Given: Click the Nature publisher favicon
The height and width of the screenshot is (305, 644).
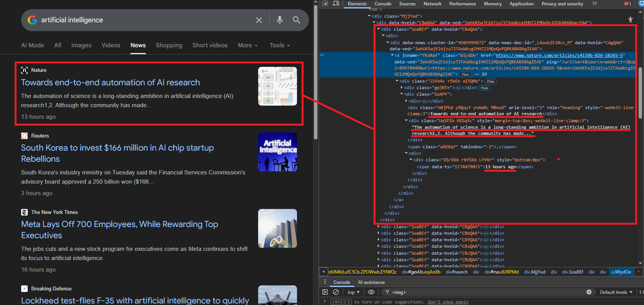Looking at the screenshot, I should point(25,70).
